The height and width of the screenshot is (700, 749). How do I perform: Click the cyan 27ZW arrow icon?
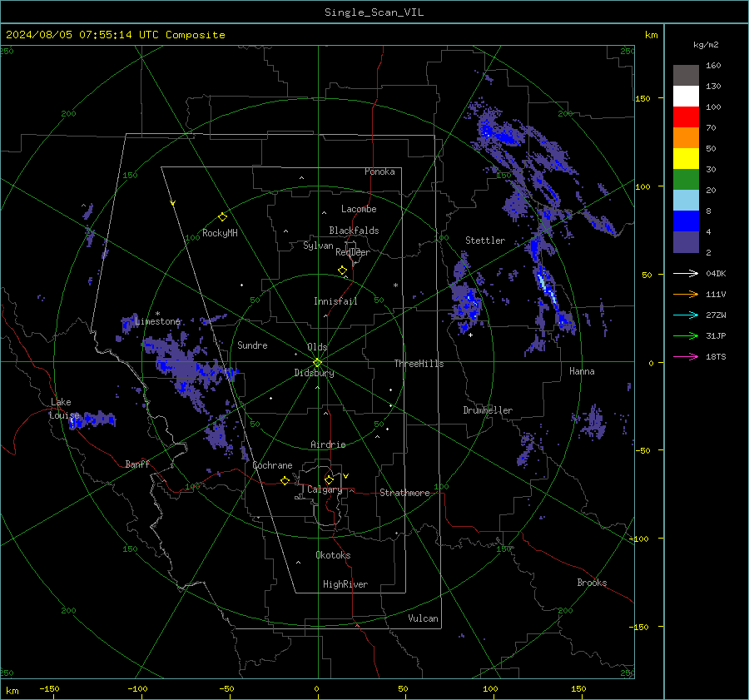[686, 315]
